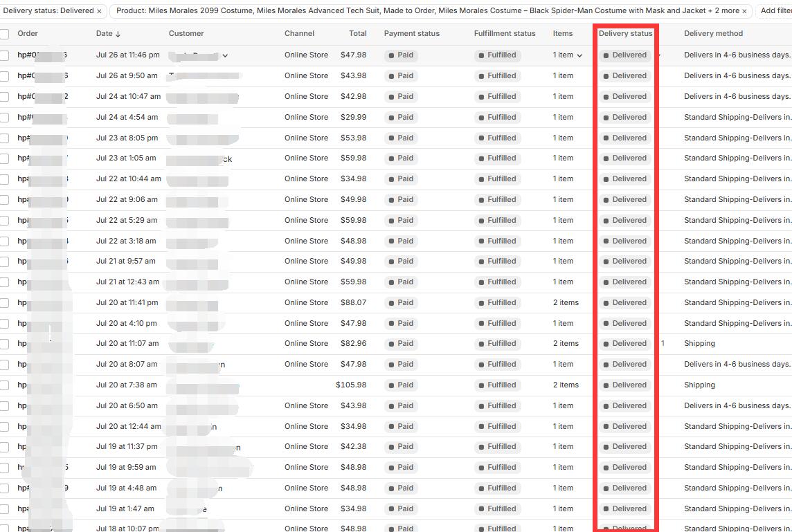Click Delivered badge on the $82.96 order

[624, 343]
